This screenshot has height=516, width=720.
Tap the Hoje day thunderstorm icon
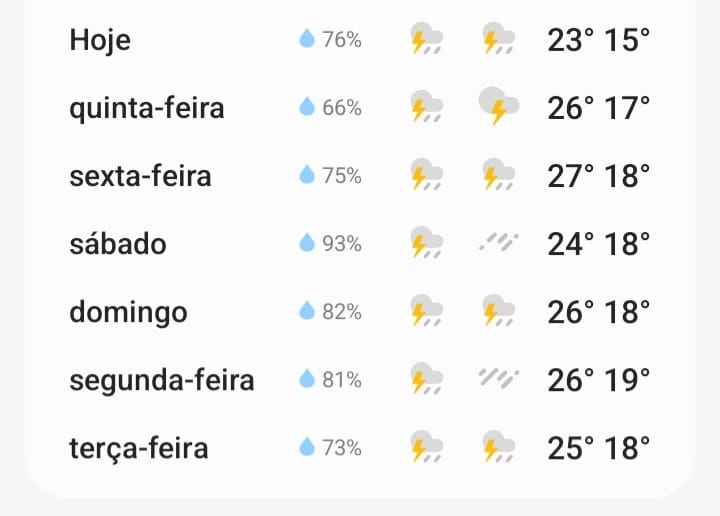pyautogui.click(x=427, y=39)
